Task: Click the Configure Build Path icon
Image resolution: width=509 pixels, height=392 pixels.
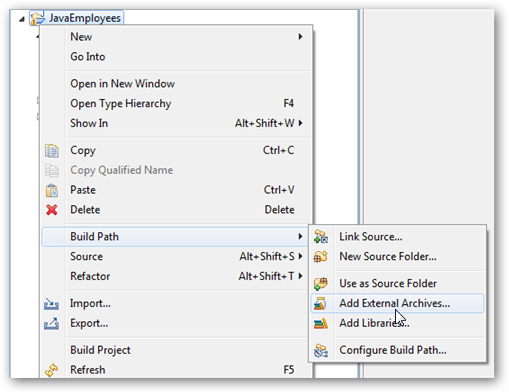Action: point(321,350)
